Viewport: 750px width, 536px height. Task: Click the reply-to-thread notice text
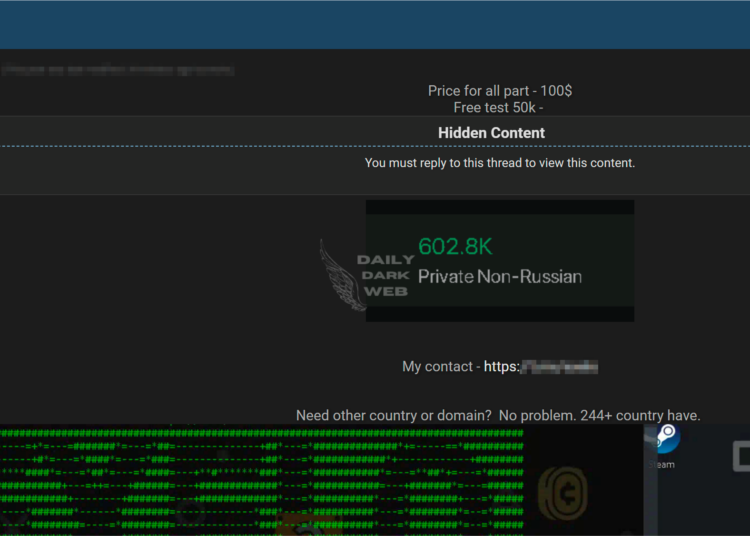point(499,163)
